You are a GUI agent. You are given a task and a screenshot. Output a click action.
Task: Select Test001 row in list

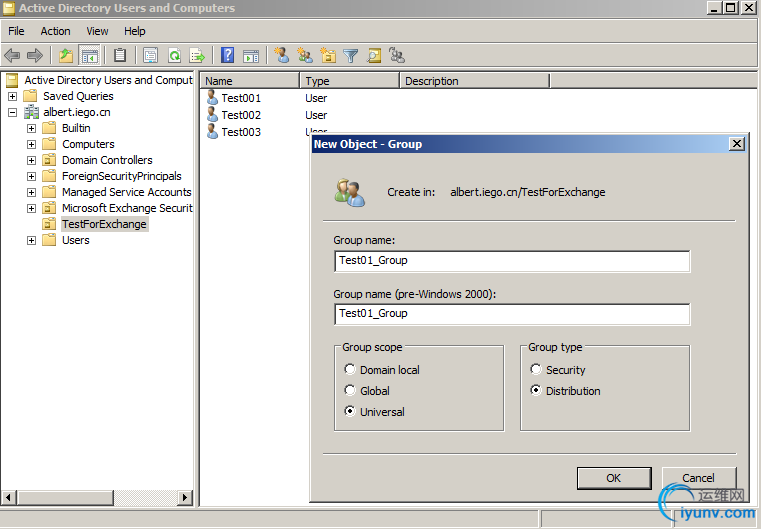(x=241, y=98)
